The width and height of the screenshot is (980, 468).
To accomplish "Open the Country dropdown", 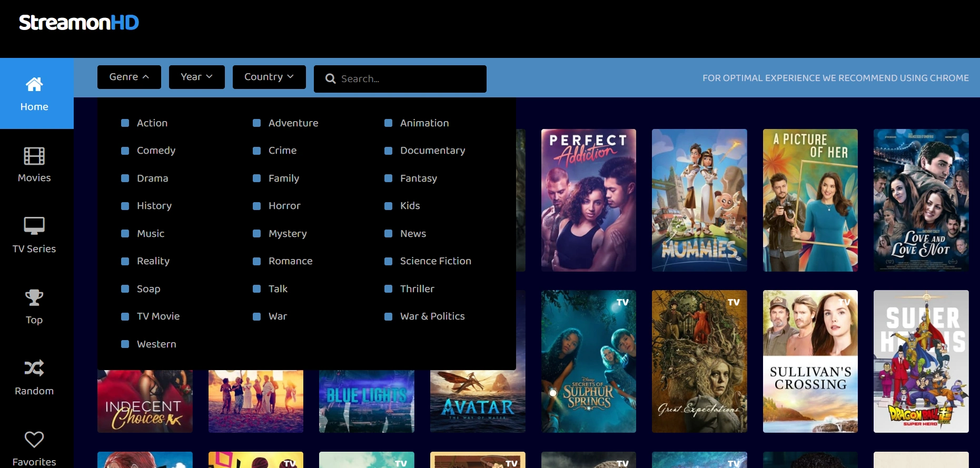I will coord(269,77).
